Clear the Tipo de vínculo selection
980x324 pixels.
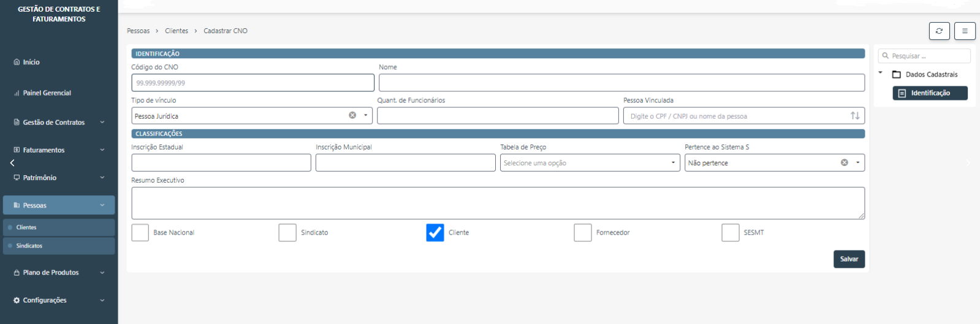pos(352,115)
